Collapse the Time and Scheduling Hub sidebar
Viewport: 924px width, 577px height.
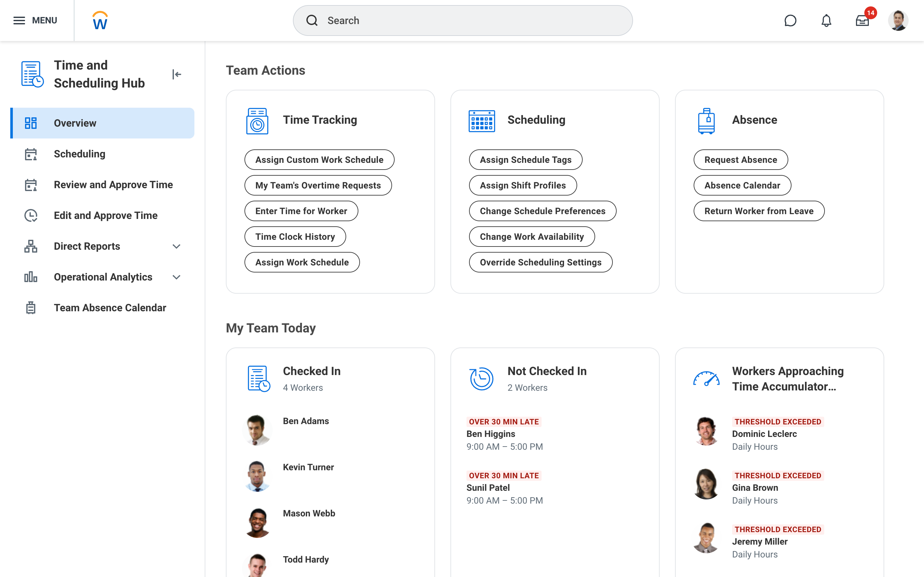tap(177, 74)
